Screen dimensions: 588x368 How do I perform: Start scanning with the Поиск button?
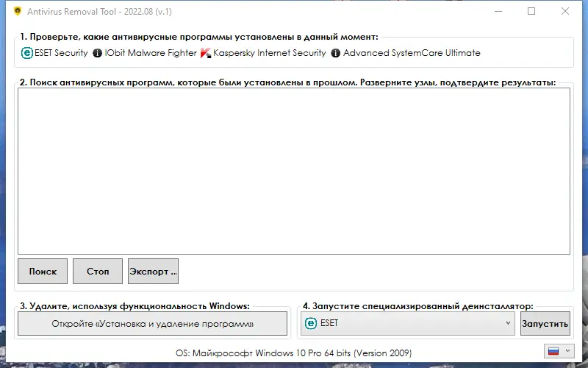click(x=43, y=271)
